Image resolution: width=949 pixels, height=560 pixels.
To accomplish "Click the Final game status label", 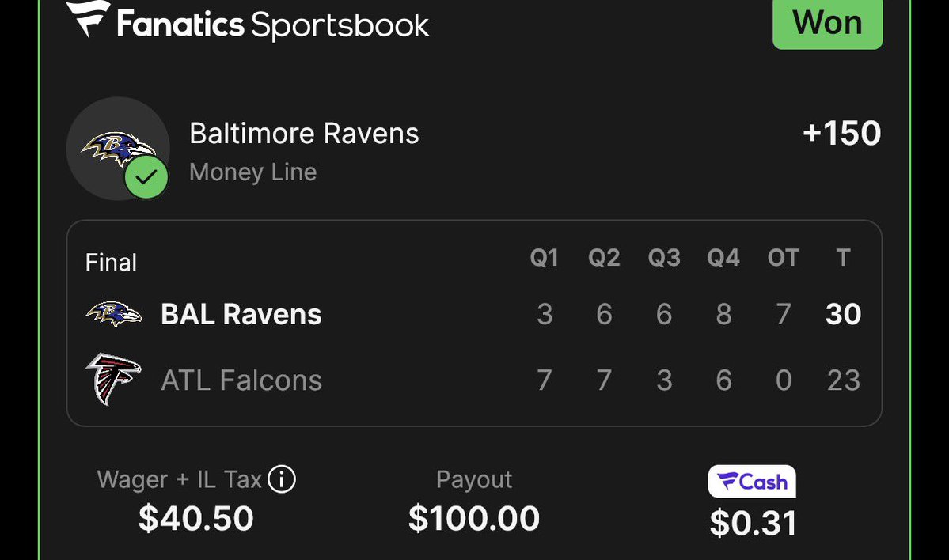I will click(x=111, y=263).
